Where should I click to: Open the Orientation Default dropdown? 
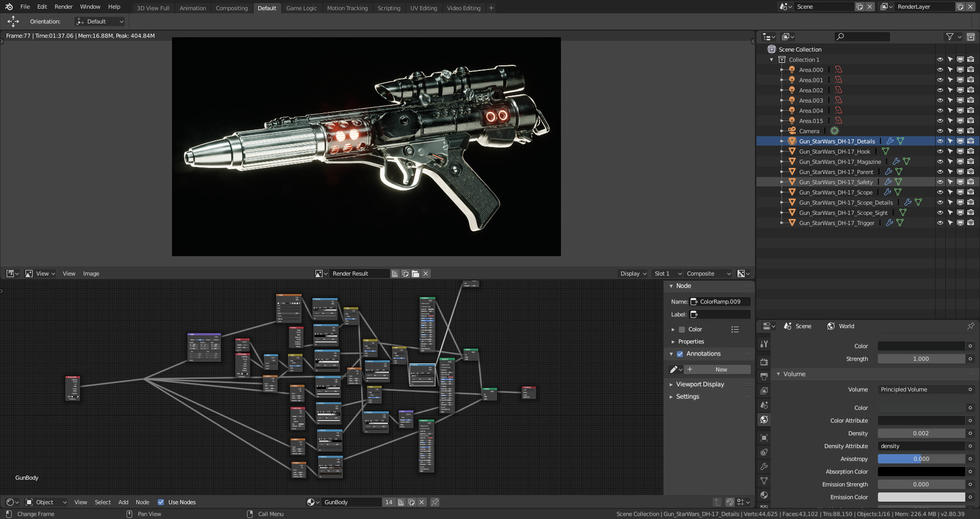pos(100,21)
